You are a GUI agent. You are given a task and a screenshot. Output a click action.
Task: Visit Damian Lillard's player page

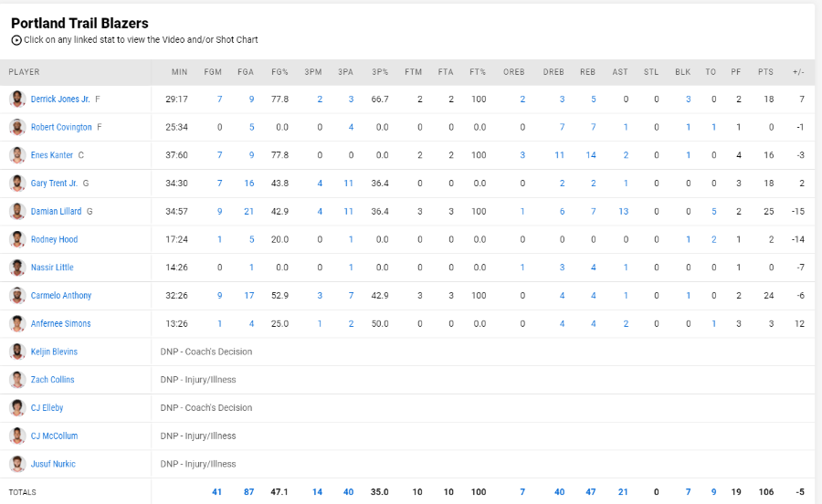[56, 211]
